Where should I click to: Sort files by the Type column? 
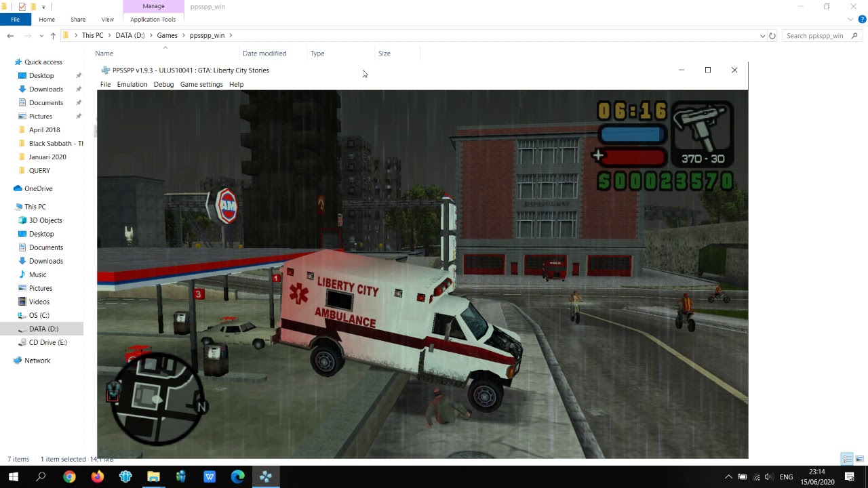pos(317,53)
